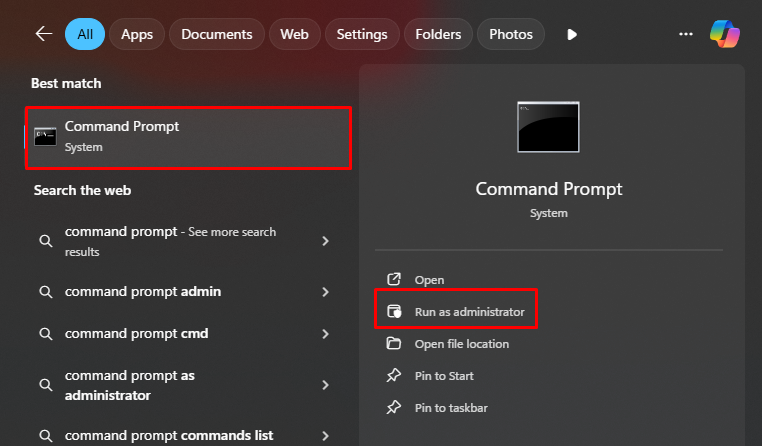Click search icon beside 'command prompt cmd'

(46, 334)
